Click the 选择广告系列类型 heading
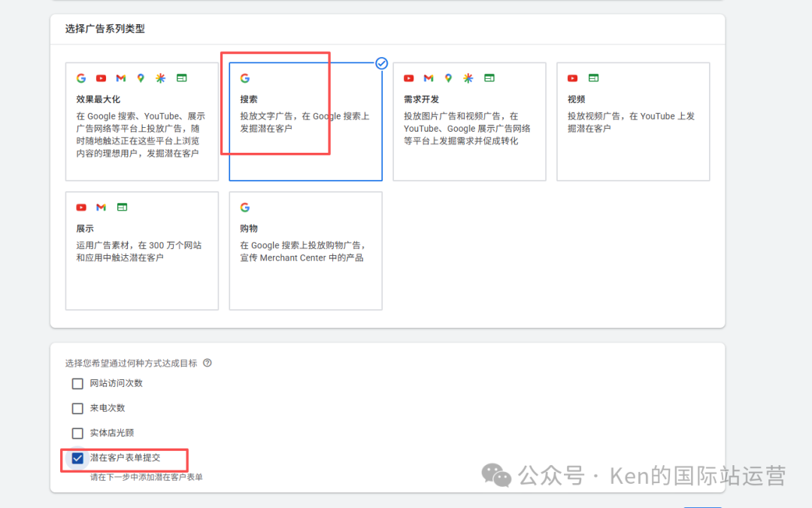The height and width of the screenshot is (508, 812). pyautogui.click(x=105, y=29)
